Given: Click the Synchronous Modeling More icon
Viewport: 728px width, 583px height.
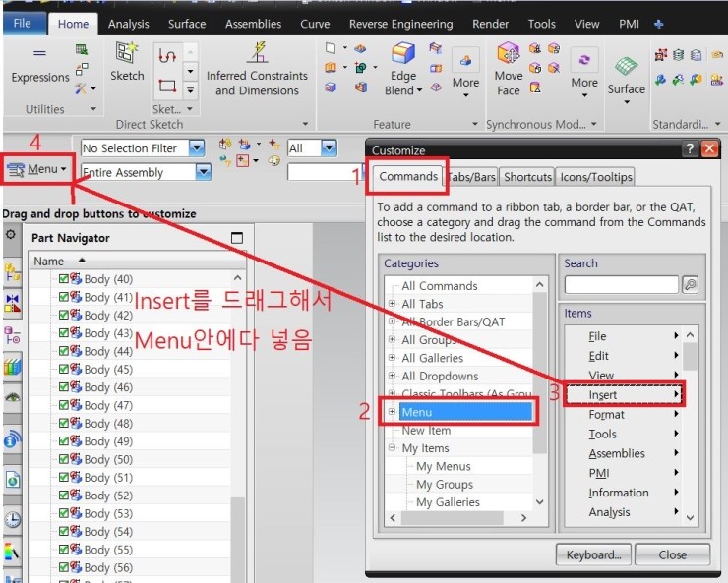Looking at the screenshot, I should 584,60.
